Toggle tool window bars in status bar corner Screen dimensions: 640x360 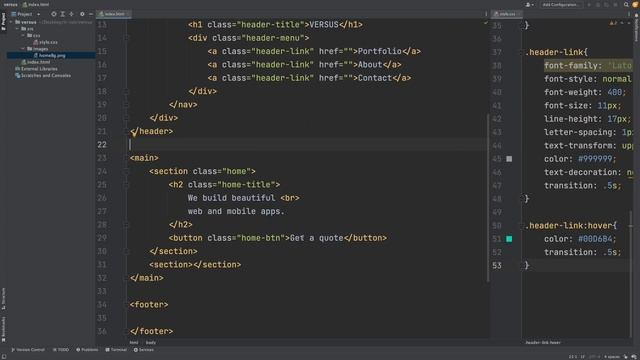[4, 357]
